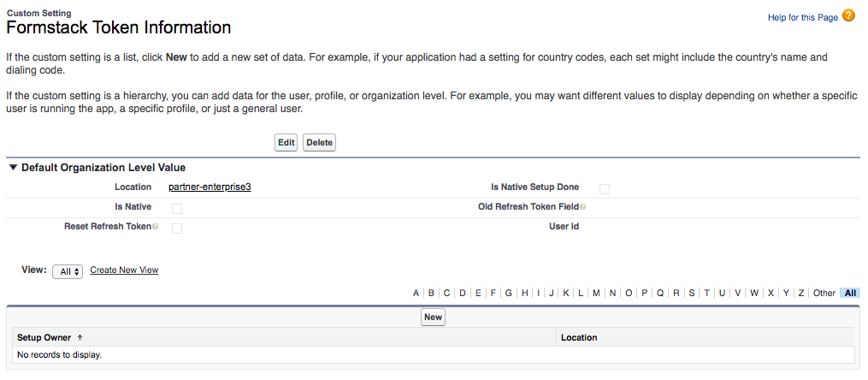Filter records by letter A

point(416,293)
